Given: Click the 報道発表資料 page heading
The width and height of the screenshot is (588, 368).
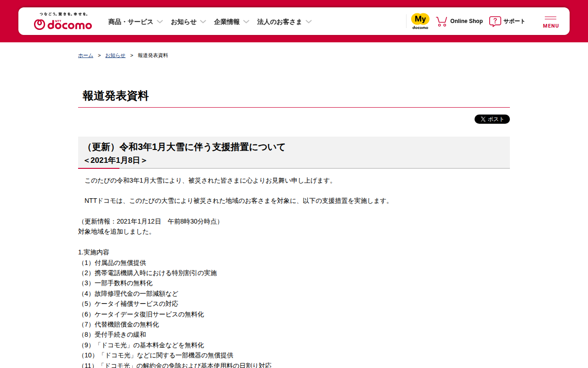Looking at the screenshot, I should tap(116, 96).
